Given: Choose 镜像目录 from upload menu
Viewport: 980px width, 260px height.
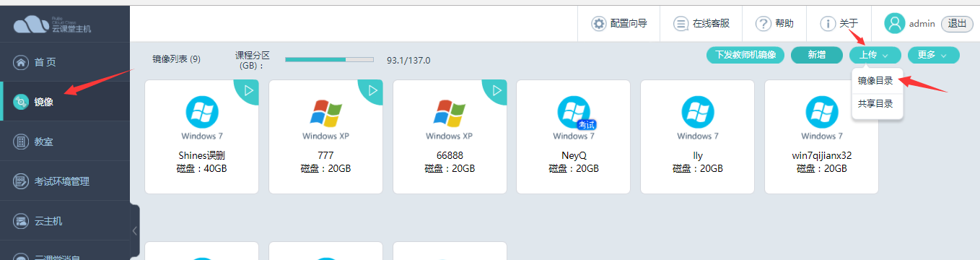Looking at the screenshot, I should [x=875, y=81].
